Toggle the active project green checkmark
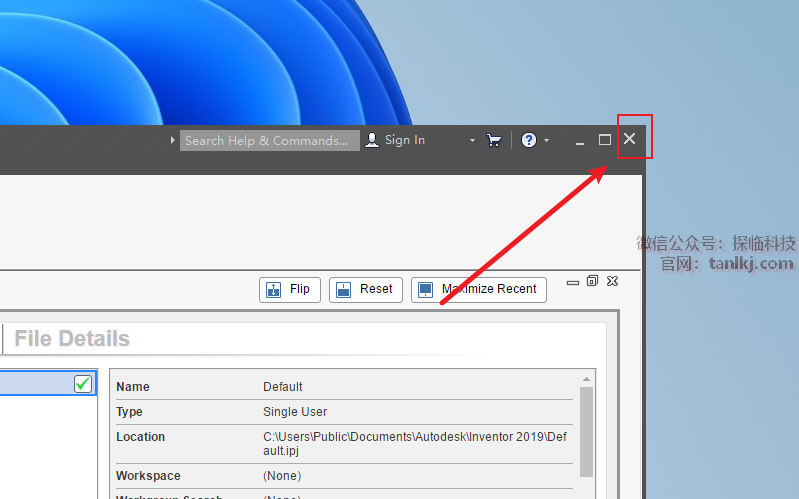Viewport: 799px width, 499px height. (x=83, y=384)
